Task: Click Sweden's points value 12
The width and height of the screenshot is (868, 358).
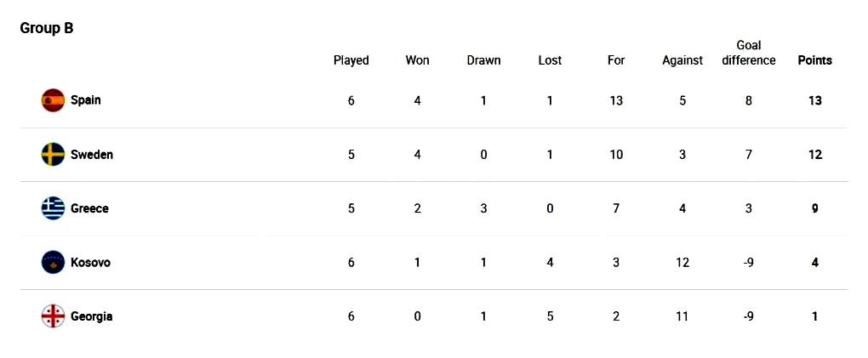Action: click(x=815, y=155)
